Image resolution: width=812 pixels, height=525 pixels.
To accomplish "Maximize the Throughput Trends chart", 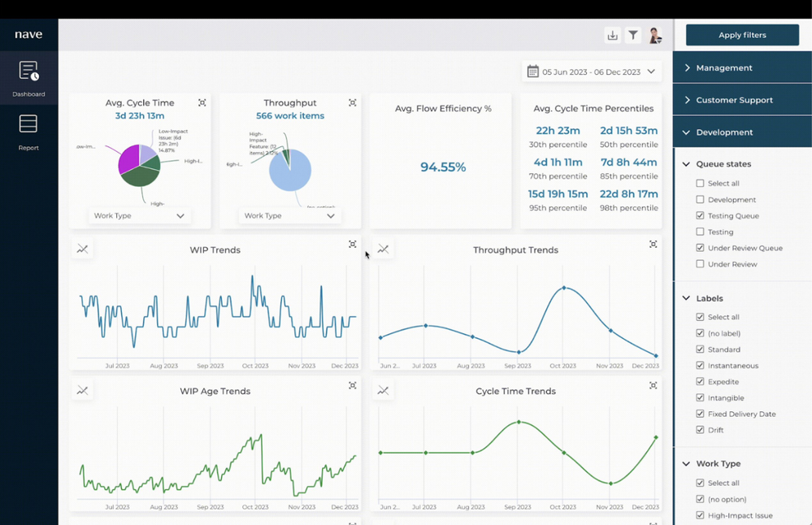I will [653, 244].
